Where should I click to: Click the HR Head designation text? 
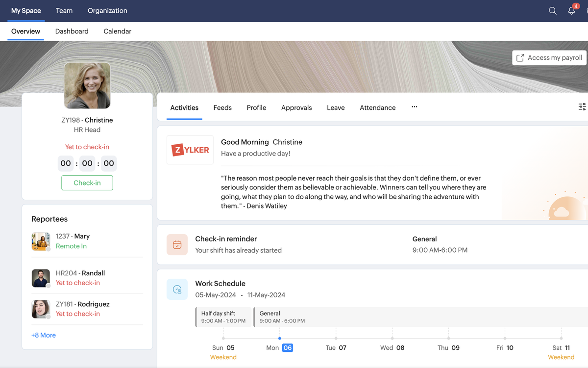click(87, 130)
